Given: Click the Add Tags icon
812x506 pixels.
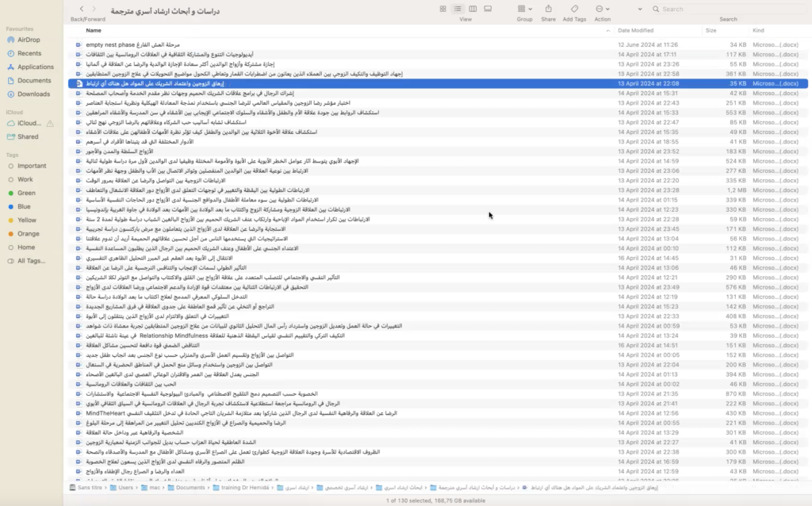Looking at the screenshot, I should pyautogui.click(x=574, y=9).
